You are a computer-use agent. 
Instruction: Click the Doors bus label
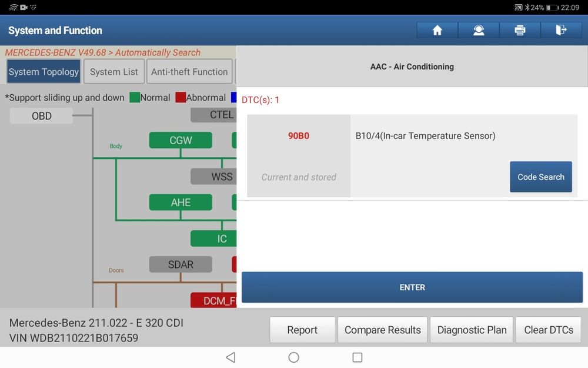tap(116, 270)
